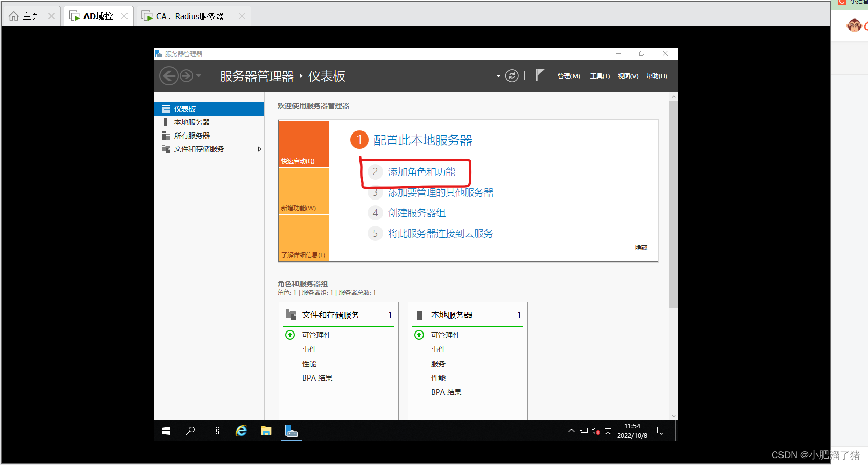Close the CA、Radius服务器 tab

[x=242, y=16]
